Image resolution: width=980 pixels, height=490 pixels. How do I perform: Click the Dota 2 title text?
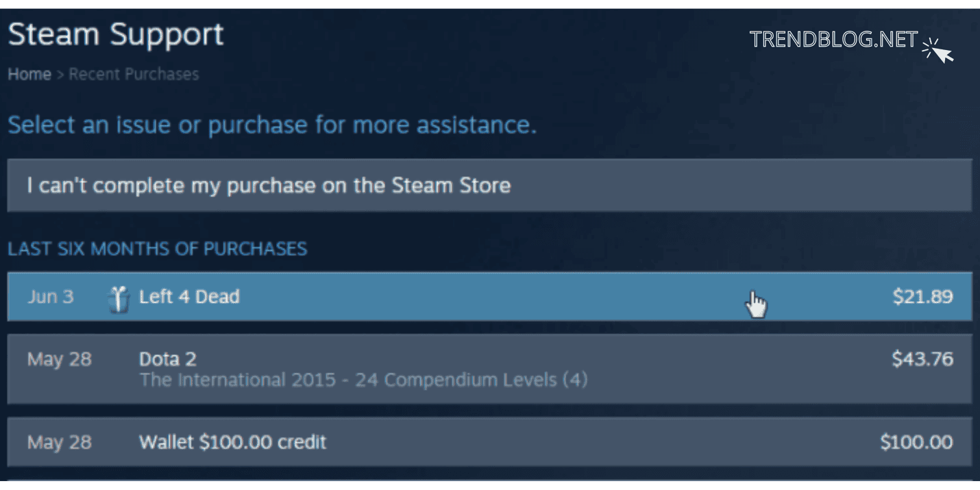[167, 358]
